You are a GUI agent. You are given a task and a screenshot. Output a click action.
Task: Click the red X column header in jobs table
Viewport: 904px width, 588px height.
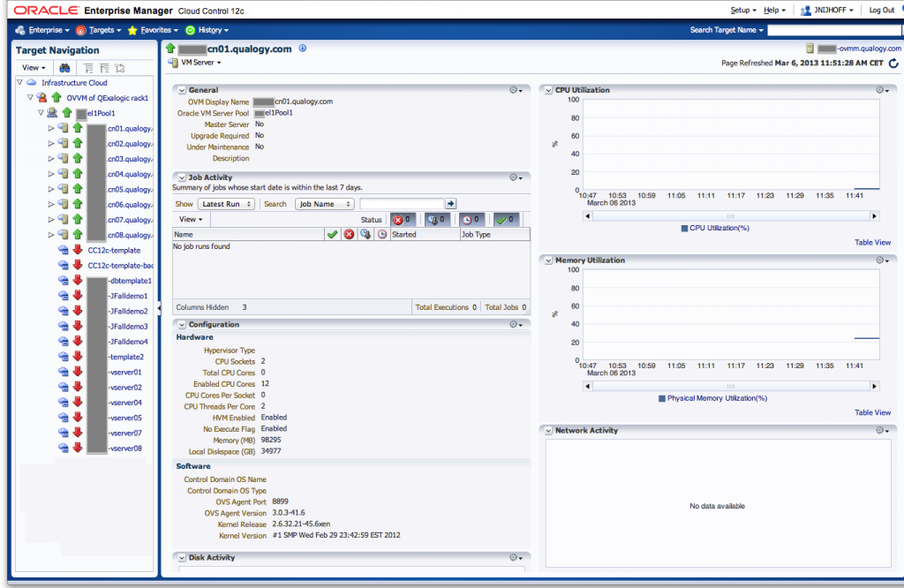pos(349,235)
